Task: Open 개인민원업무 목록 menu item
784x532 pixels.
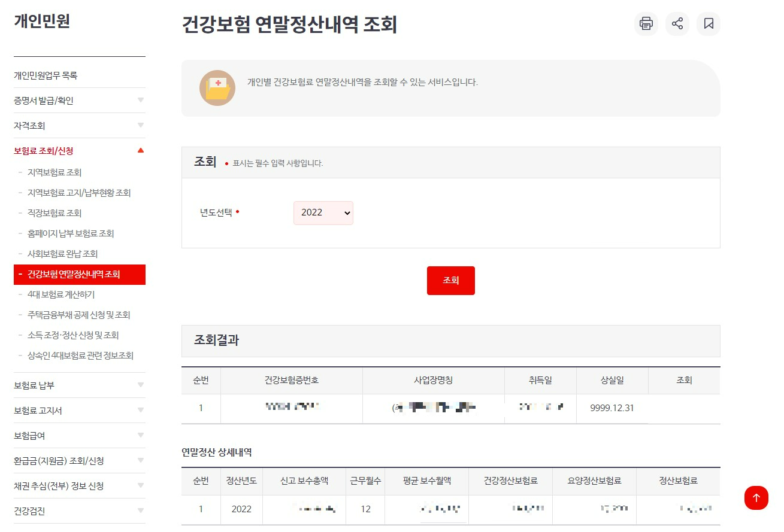Action: 80,75
